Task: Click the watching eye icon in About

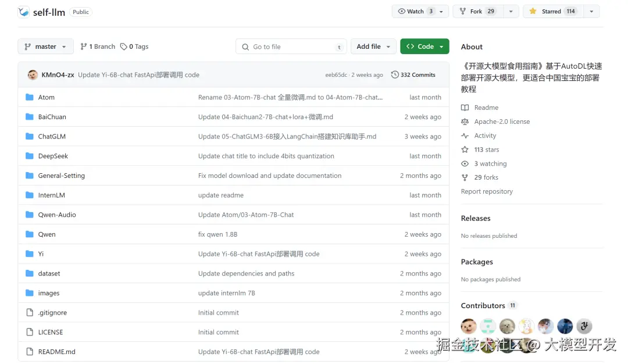Action: point(465,163)
